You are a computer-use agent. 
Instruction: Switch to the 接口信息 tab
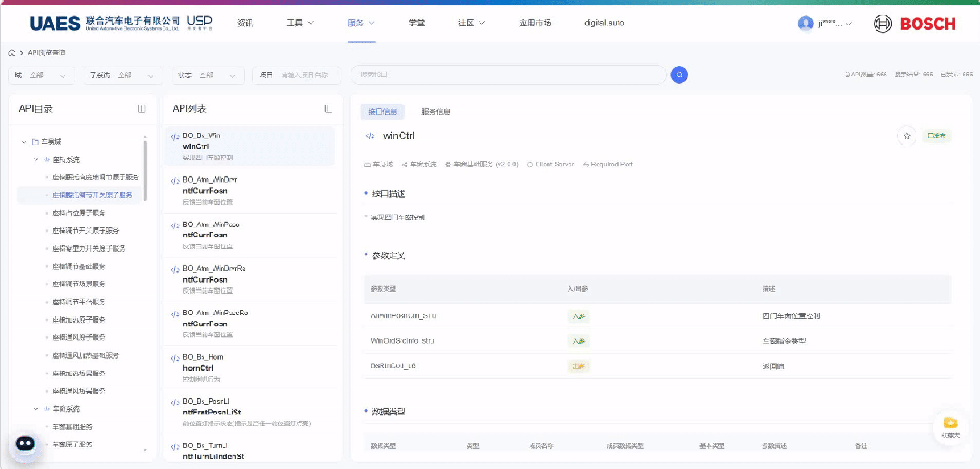(x=382, y=112)
